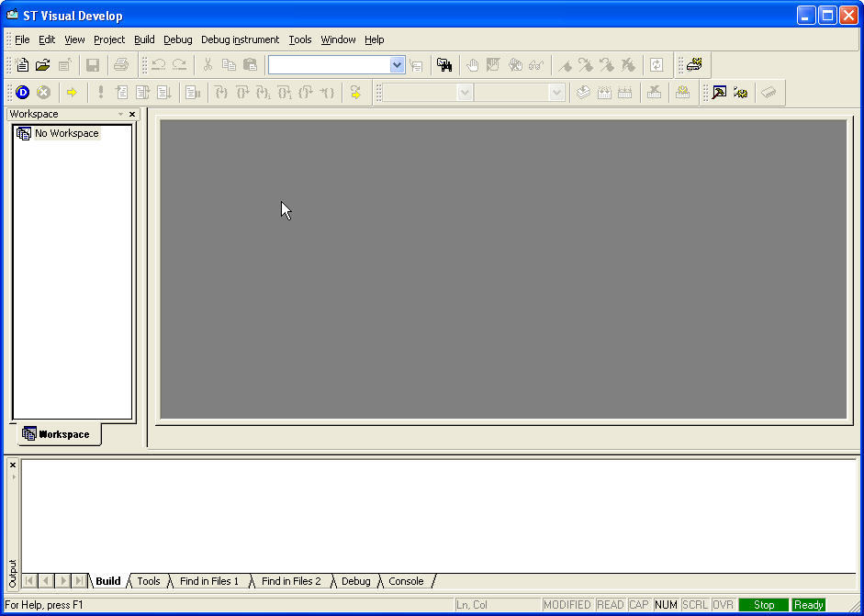This screenshot has height=616, width=864.
Task: Close the Workspace panel with its X
Action: coord(132,114)
